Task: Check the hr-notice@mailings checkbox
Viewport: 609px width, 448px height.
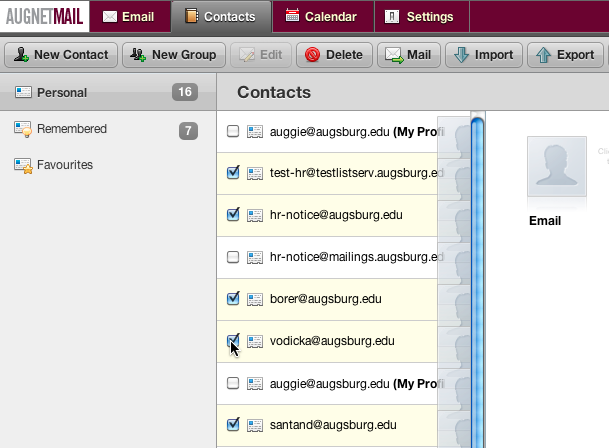Action: coord(233,257)
